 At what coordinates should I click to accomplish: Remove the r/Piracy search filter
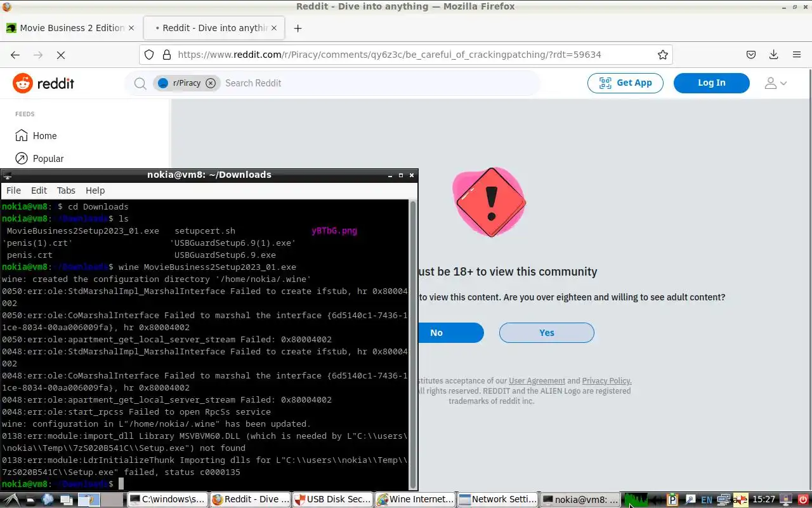coord(211,83)
